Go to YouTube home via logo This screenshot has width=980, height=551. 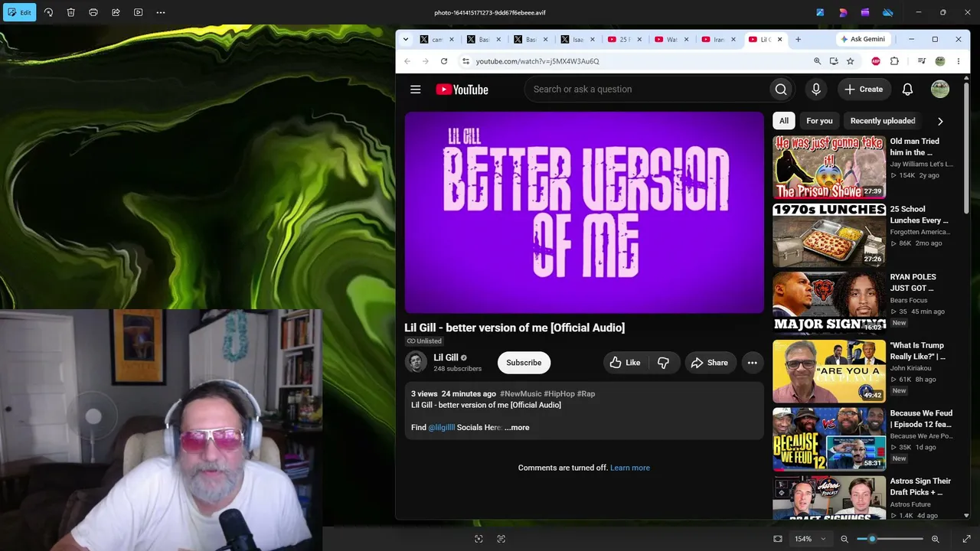pyautogui.click(x=462, y=90)
